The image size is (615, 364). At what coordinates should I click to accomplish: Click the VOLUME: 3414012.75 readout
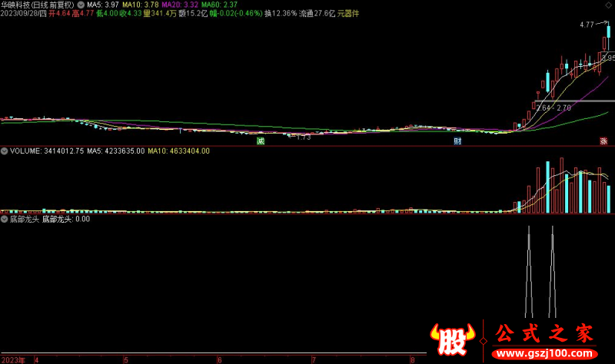click(x=47, y=151)
